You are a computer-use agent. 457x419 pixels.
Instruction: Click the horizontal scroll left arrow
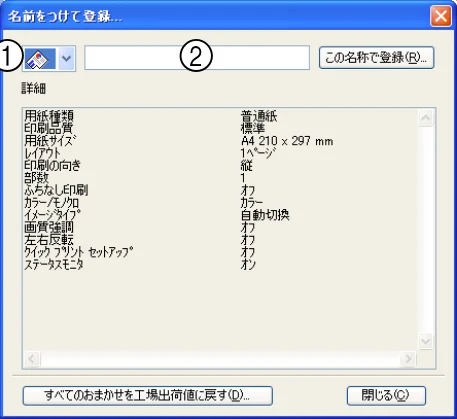coord(32,359)
